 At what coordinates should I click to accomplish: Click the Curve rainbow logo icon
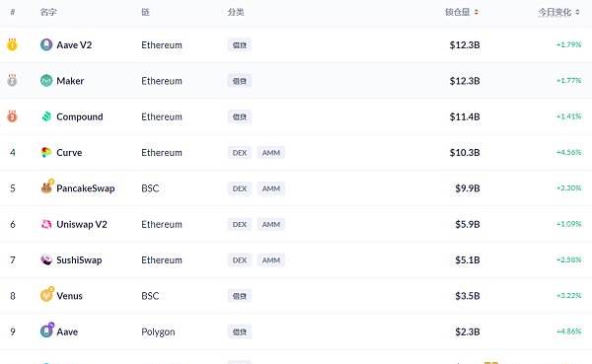(x=46, y=153)
